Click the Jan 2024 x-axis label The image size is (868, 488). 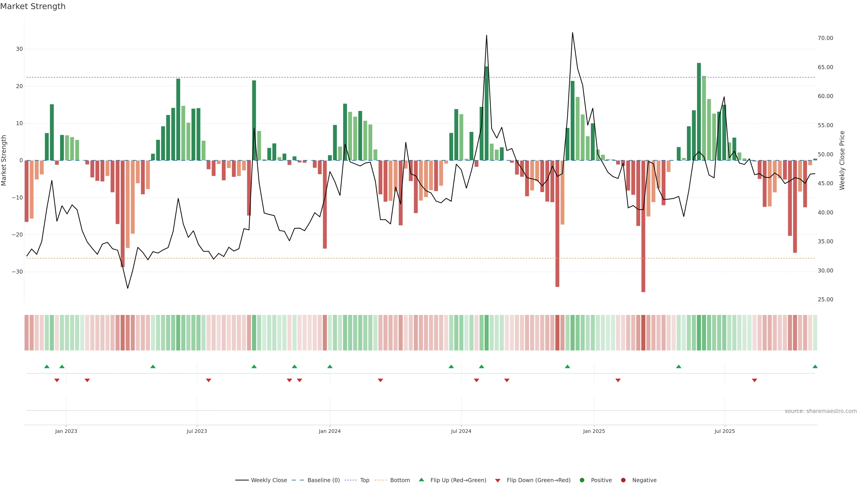pyautogui.click(x=330, y=431)
